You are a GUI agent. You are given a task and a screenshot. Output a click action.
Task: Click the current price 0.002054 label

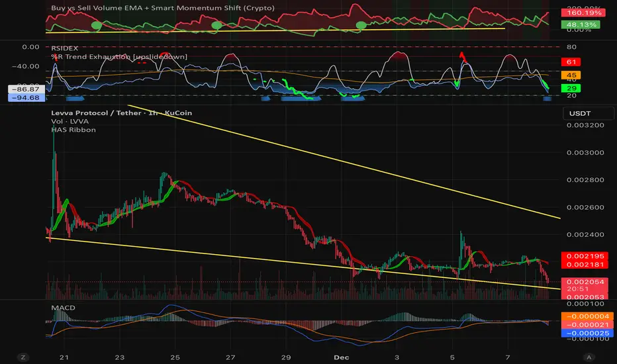(585, 282)
